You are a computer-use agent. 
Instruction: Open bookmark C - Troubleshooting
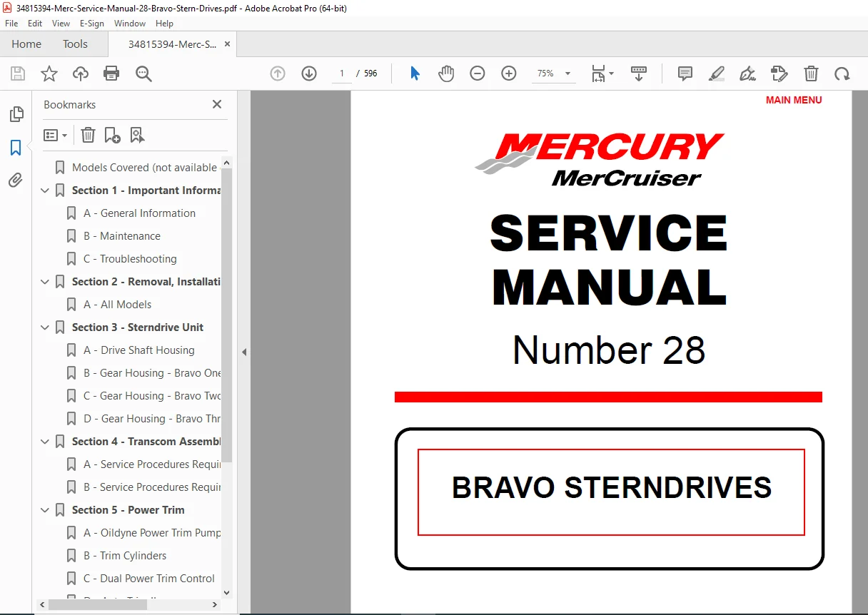130,259
